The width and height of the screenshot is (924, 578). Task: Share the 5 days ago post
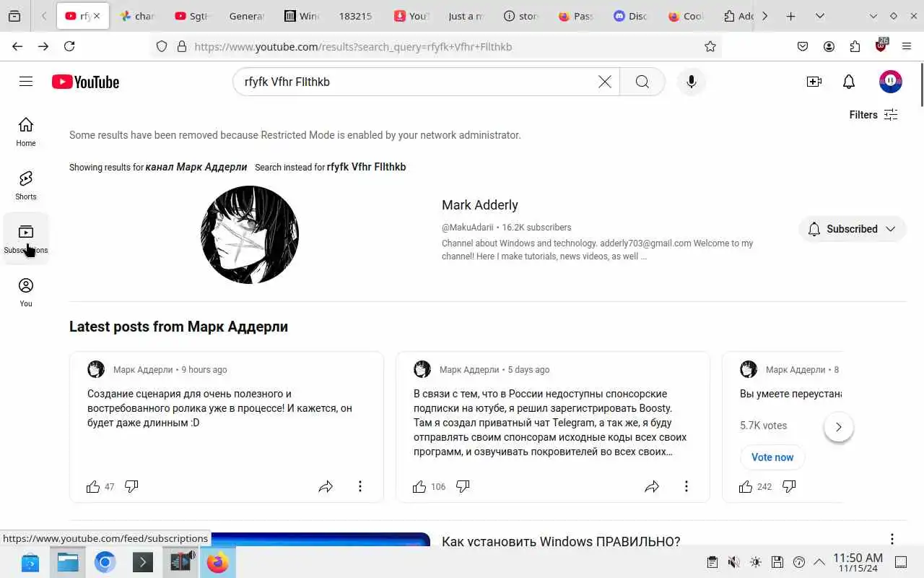point(652,487)
